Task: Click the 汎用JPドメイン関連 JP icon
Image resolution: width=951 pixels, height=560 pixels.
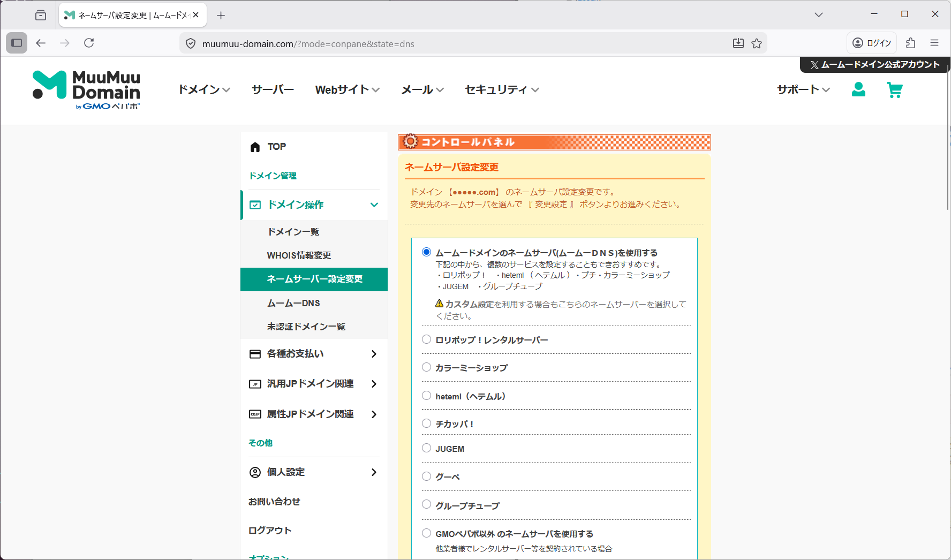Action: tap(255, 384)
